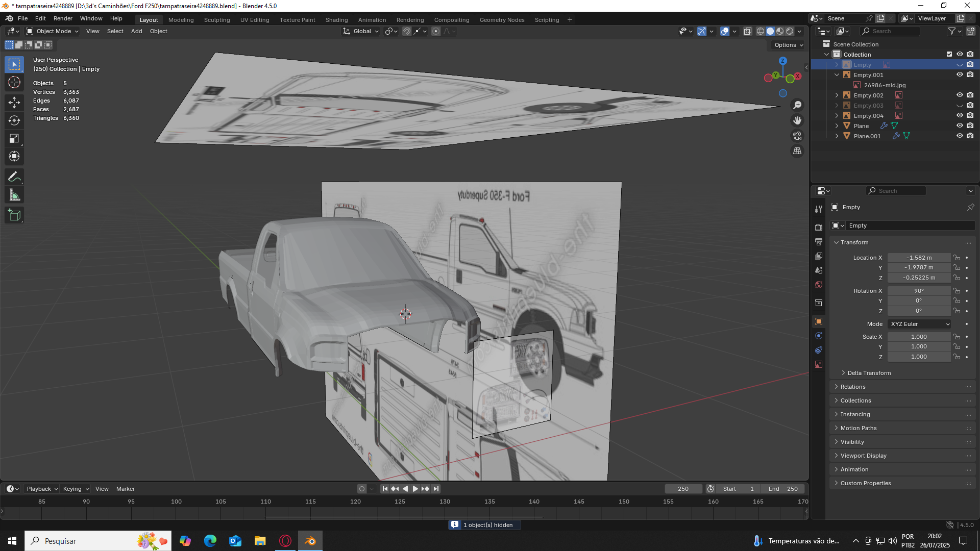Switch to the Sculpting workspace tab
This screenshot has width=980, height=551.
point(217,20)
